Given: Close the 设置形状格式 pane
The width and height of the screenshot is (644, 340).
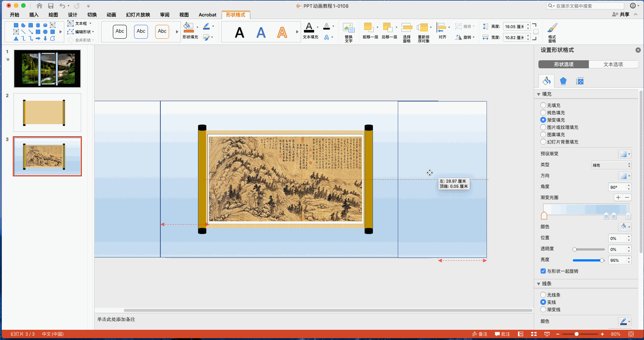Looking at the screenshot, I should (x=638, y=50).
